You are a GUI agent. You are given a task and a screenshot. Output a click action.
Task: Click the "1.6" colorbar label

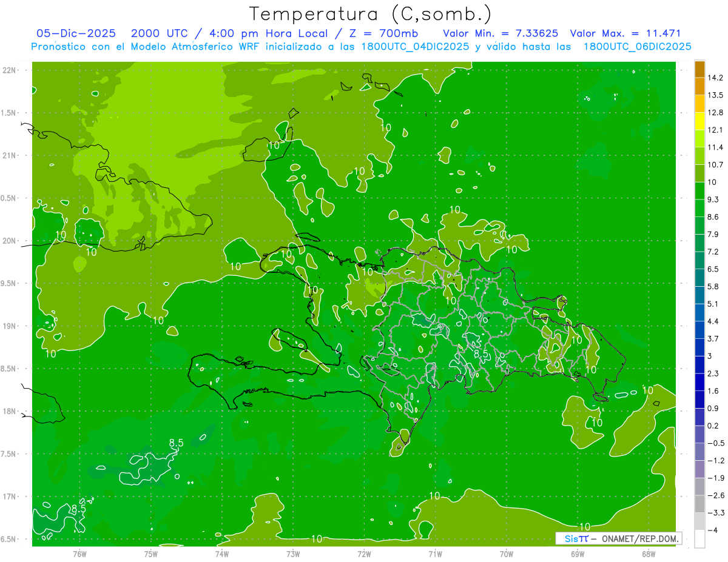coord(713,391)
